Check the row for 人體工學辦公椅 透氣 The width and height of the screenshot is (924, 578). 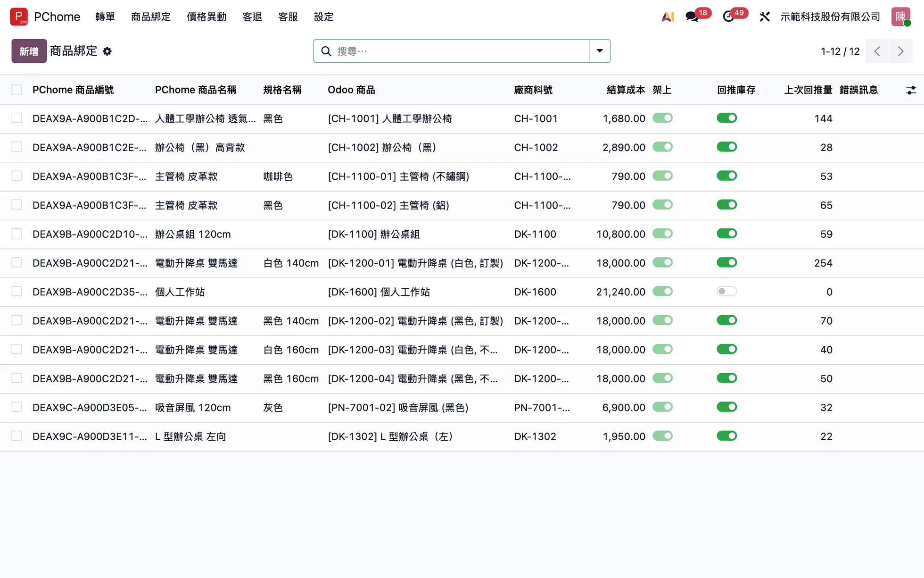coord(16,118)
